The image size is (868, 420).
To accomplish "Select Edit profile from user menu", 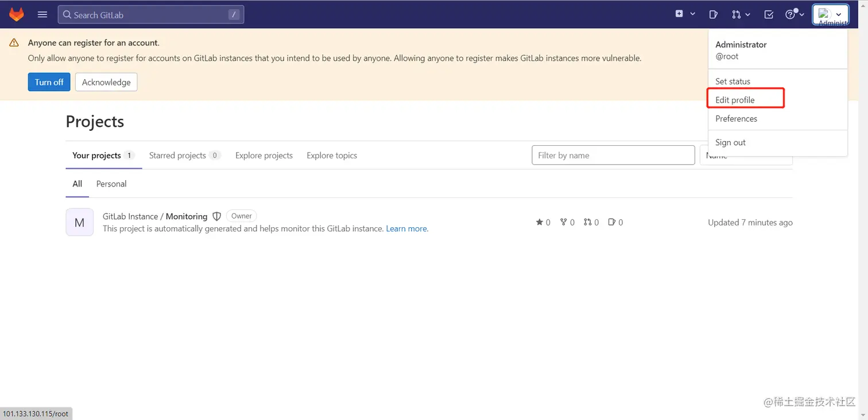I will click(777, 100).
